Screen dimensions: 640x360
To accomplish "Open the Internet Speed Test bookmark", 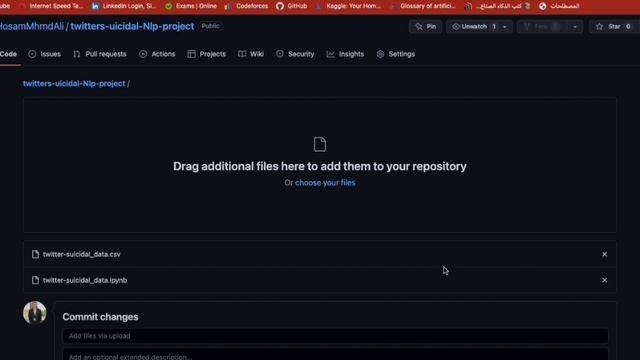I will 51,6.
